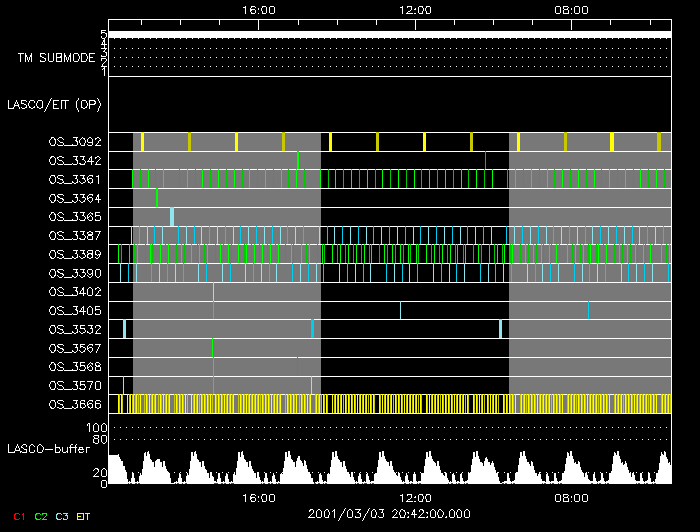Click the green C2 legend entry
Screen dimensions: 700x532
pos(40,515)
